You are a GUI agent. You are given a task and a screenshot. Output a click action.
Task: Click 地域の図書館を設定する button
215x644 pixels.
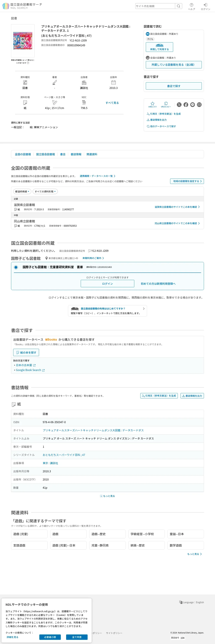(187, 181)
